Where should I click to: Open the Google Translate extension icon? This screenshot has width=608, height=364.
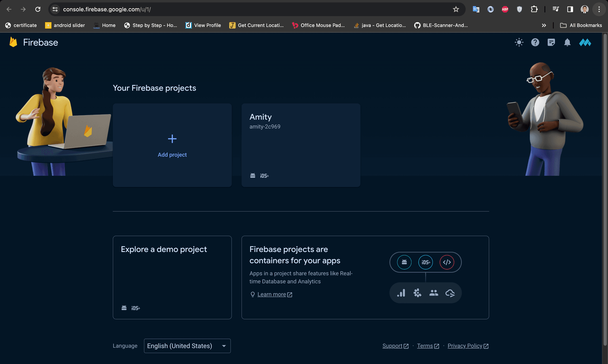[x=476, y=9]
